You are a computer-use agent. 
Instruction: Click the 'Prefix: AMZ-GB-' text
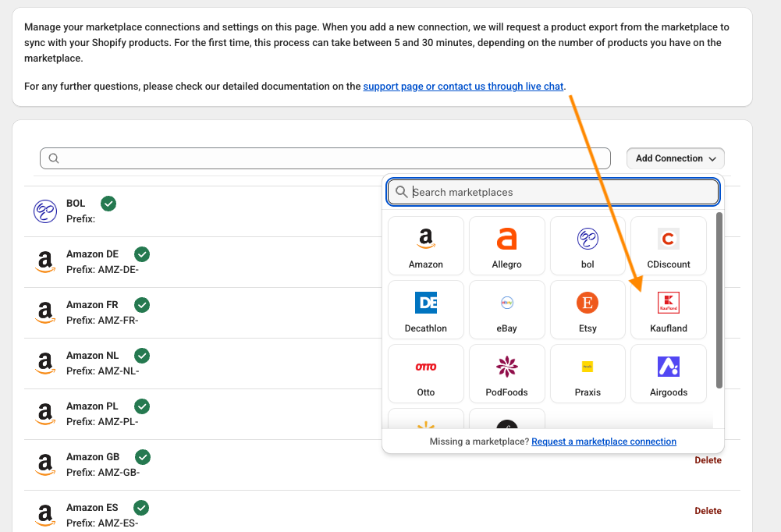[x=103, y=473]
